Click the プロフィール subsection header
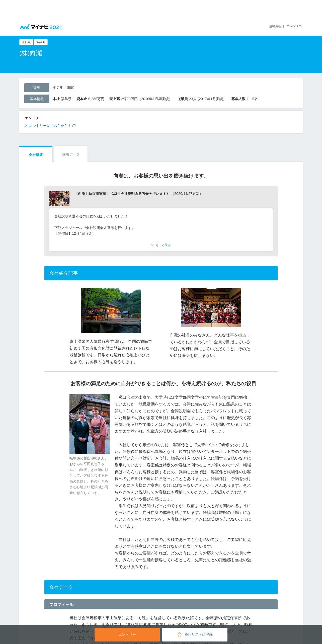Image resolution: width=322 pixels, height=644 pixels. [x=161, y=604]
